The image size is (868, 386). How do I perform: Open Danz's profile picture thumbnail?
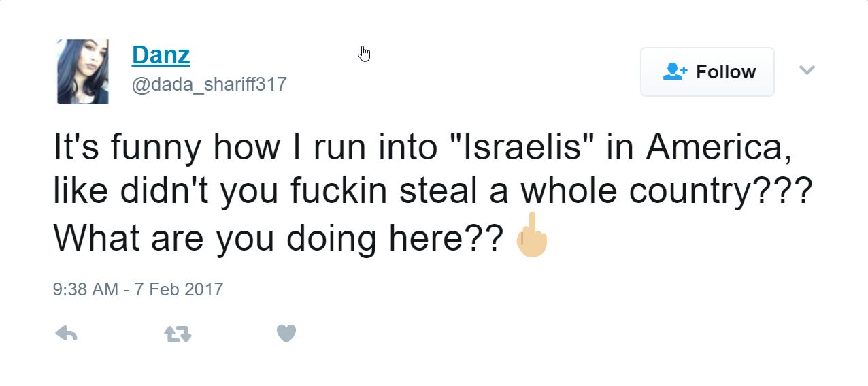click(82, 71)
